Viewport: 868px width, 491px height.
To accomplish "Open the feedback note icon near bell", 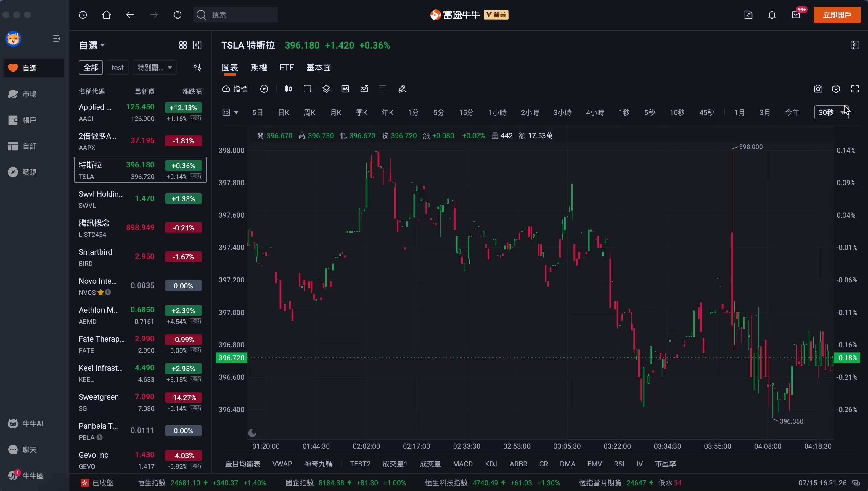I will [748, 15].
